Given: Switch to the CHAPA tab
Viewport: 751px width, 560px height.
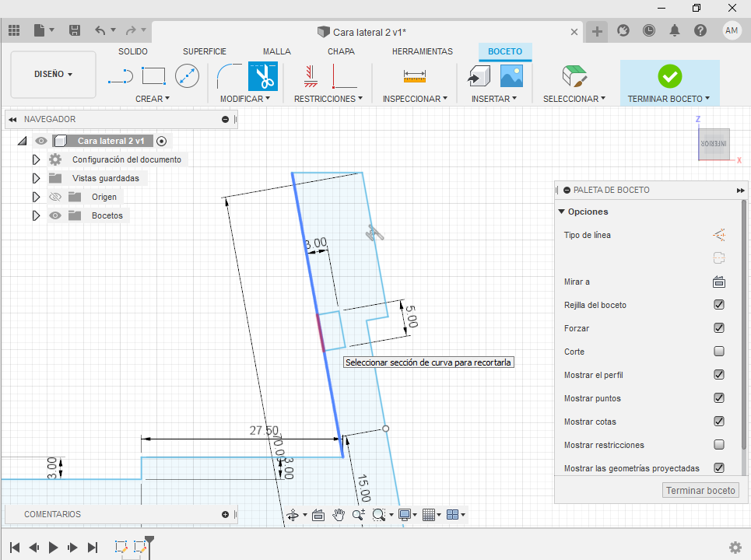Looking at the screenshot, I should click(341, 51).
